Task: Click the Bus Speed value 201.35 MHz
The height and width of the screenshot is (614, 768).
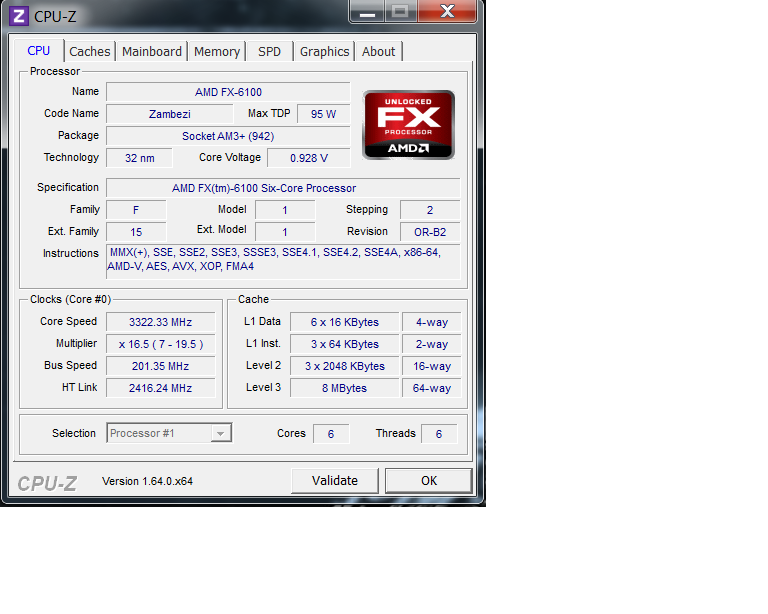Action: (x=161, y=366)
